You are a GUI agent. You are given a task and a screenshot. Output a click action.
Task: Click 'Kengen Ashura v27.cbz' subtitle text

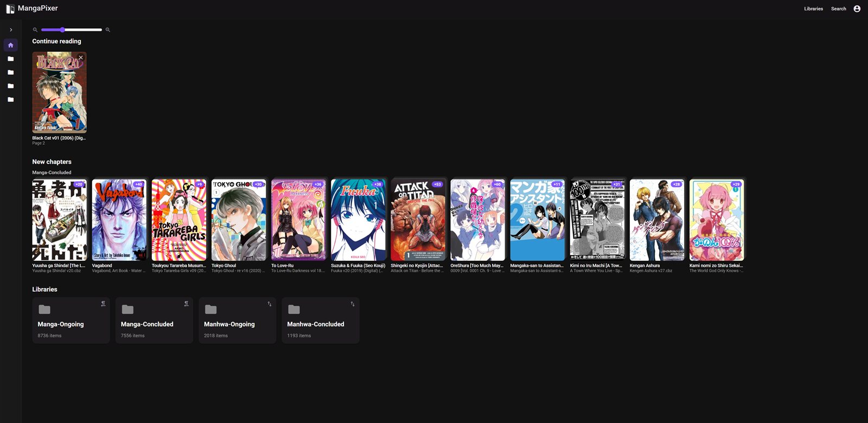(x=651, y=271)
